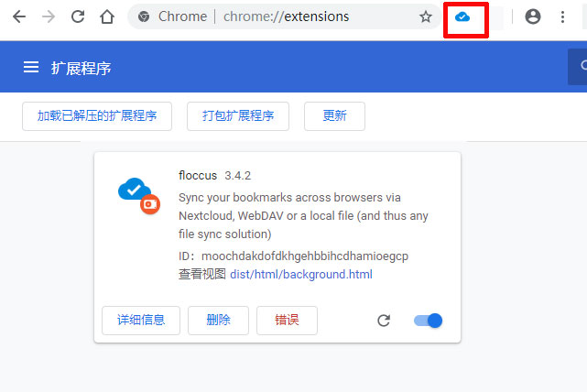
Task: Click the search extensions box
Action: (x=578, y=67)
